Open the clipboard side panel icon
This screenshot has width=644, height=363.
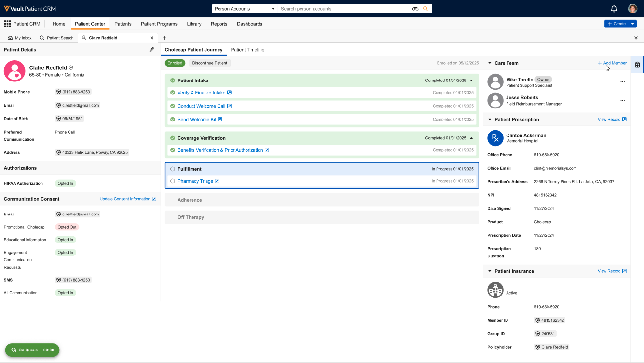[637, 65]
